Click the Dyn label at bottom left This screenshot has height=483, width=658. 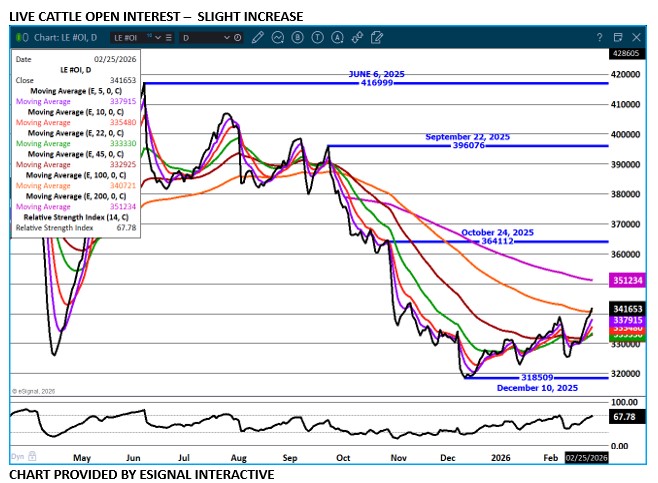(x=17, y=456)
